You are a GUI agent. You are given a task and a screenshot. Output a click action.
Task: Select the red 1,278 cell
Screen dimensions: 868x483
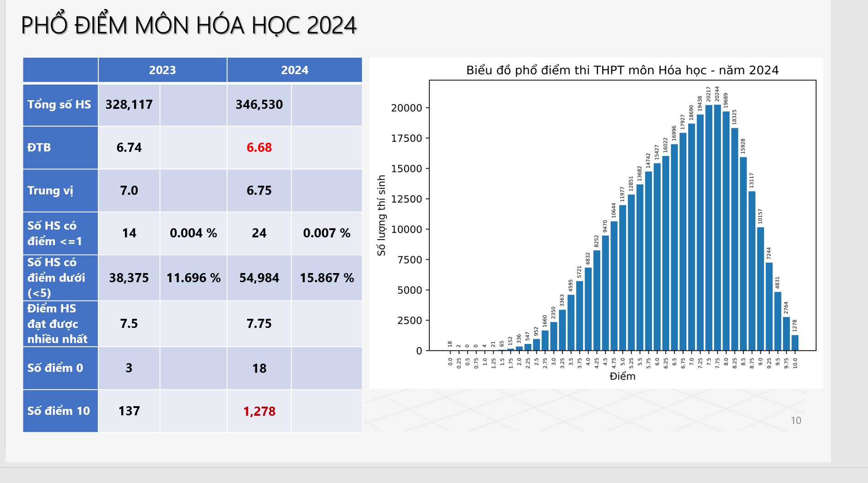259,411
